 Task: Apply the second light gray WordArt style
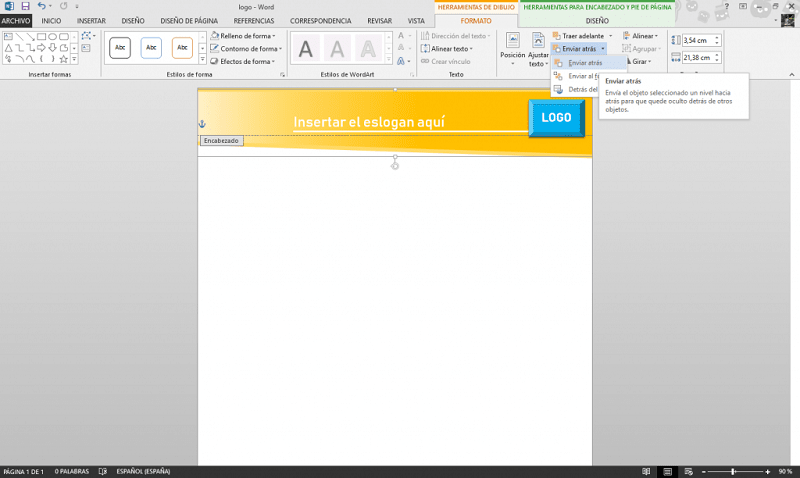(x=337, y=49)
